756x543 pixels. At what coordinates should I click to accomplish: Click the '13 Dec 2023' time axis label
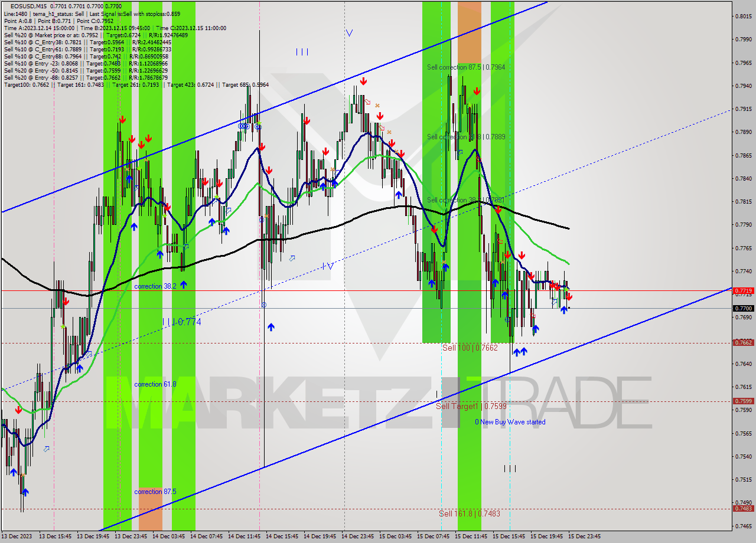[17, 537]
